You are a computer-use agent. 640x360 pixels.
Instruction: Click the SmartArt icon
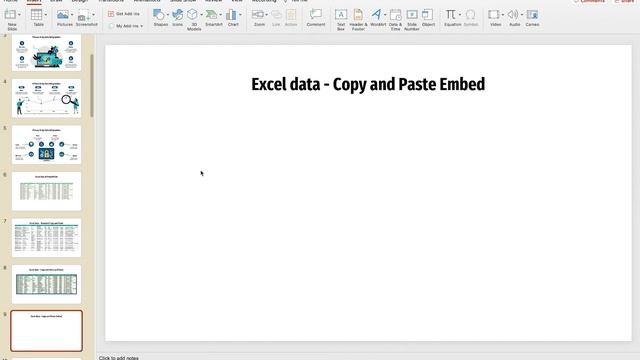point(211,15)
